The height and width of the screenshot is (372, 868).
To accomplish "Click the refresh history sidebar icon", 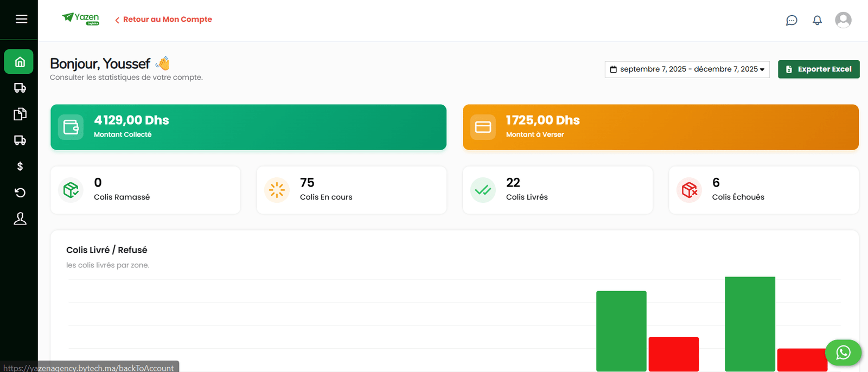I will point(20,193).
